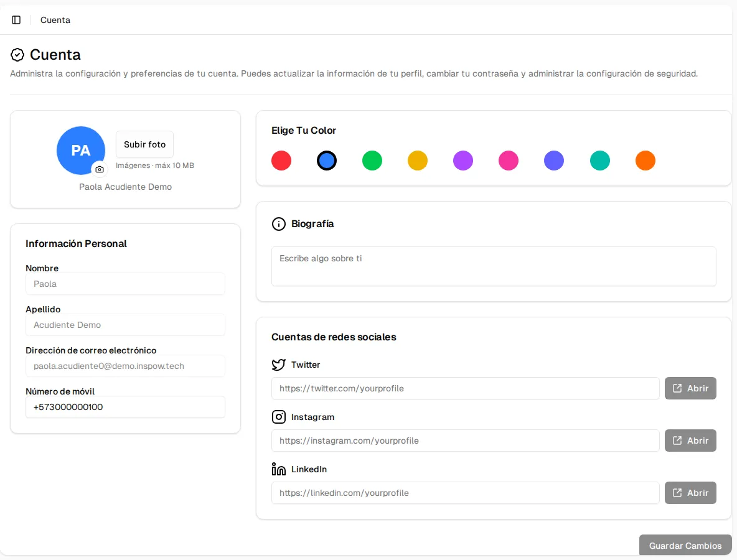
Task: Select the purple color swatch
Action: point(463,161)
